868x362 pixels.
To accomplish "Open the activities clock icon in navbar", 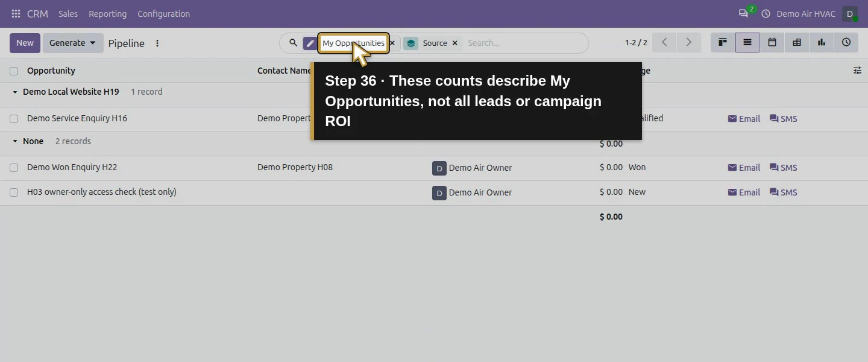I will pos(766,14).
